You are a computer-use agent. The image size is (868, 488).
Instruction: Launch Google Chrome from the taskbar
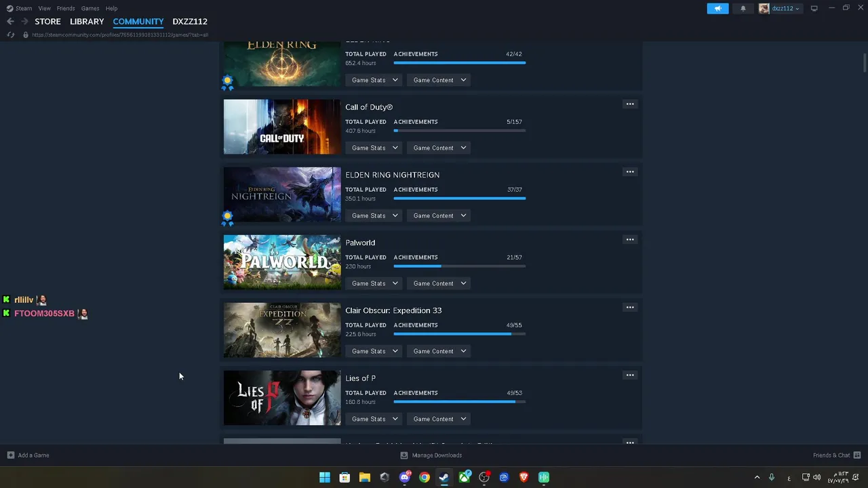(x=425, y=477)
